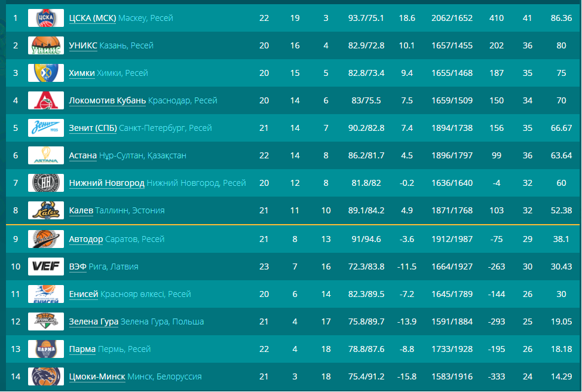Click Kalev's total points 1871/1768
Screen dimensions: 582x392
coord(452,210)
